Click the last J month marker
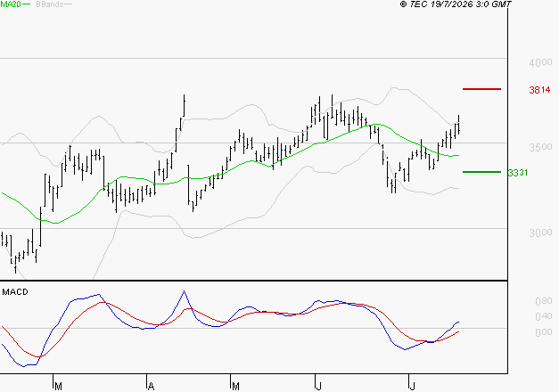559x392 pixels. click(x=413, y=386)
